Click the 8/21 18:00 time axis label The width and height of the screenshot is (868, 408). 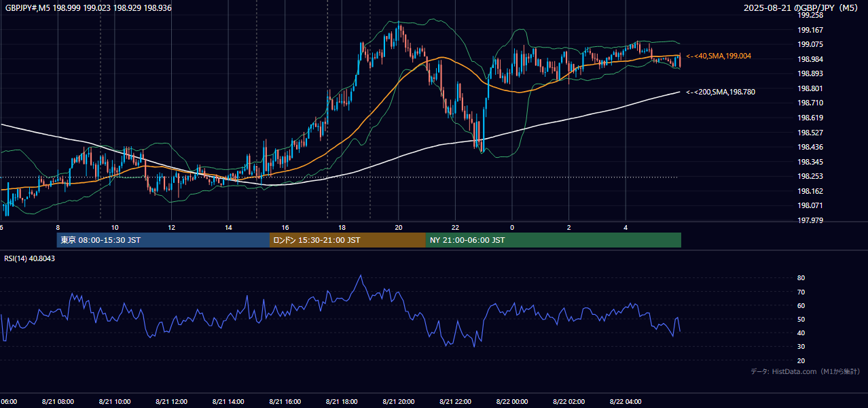(x=342, y=402)
